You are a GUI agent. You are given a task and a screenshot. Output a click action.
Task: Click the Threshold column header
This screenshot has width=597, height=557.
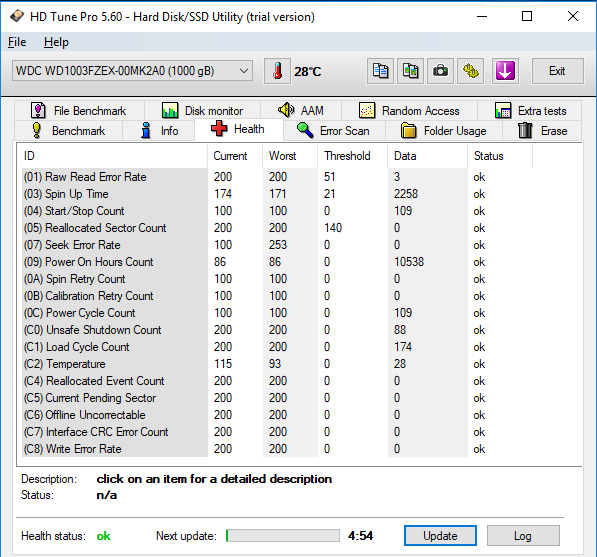click(x=347, y=156)
